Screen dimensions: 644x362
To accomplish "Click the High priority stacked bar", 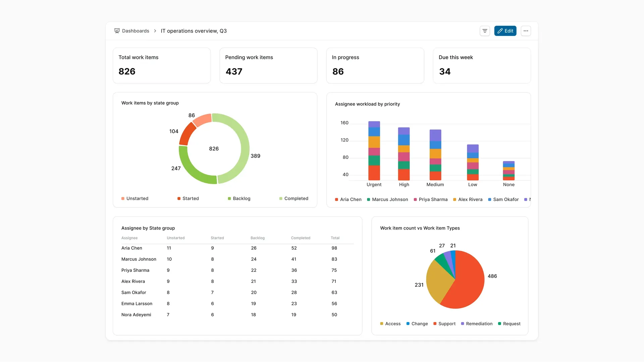I will pos(404,154).
